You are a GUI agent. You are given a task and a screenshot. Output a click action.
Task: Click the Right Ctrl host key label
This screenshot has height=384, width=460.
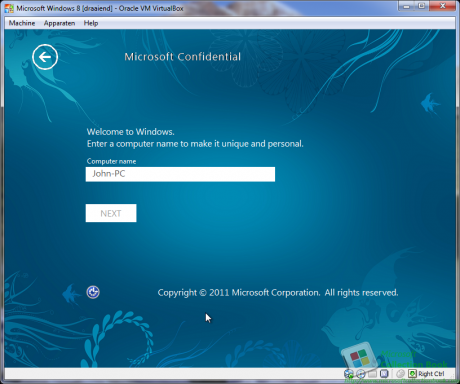(x=431, y=374)
